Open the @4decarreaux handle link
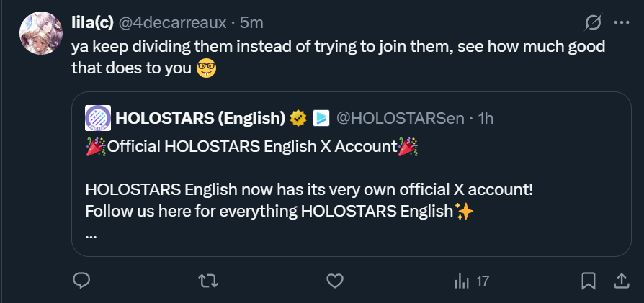 (x=171, y=23)
